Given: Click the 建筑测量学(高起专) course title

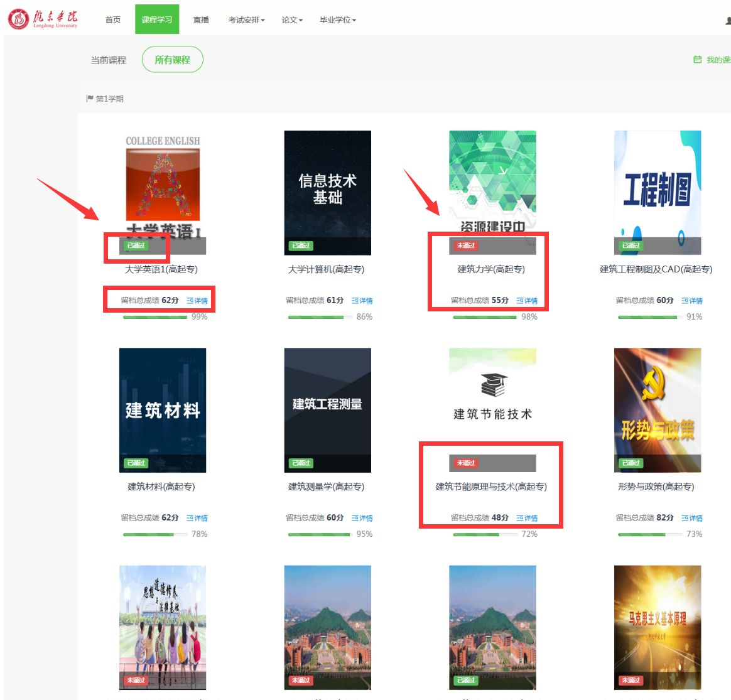Looking at the screenshot, I should tap(327, 487).
